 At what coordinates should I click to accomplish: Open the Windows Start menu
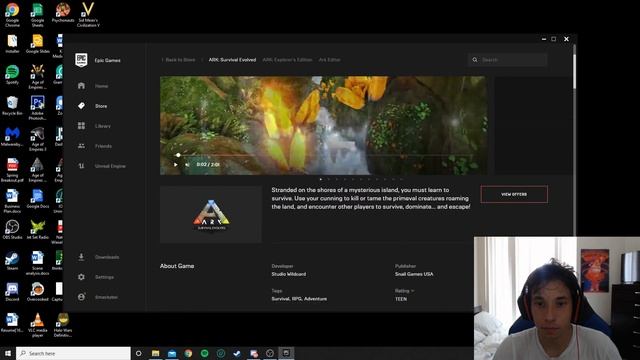pos(8,353)
